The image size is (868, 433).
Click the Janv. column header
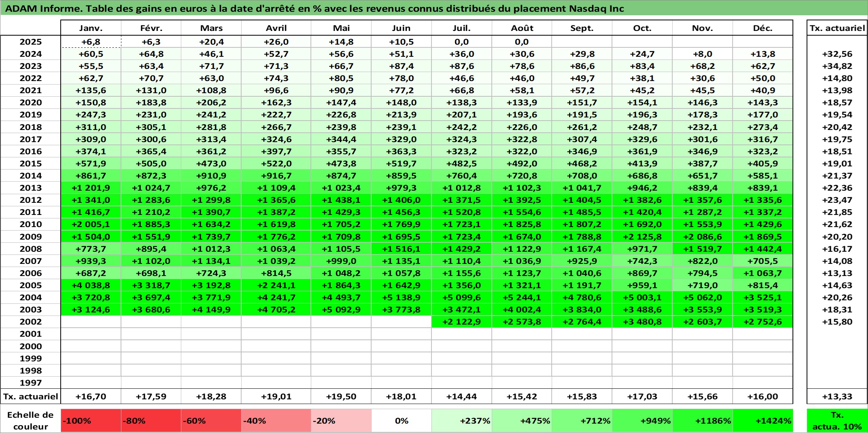[x=91, y=28]
